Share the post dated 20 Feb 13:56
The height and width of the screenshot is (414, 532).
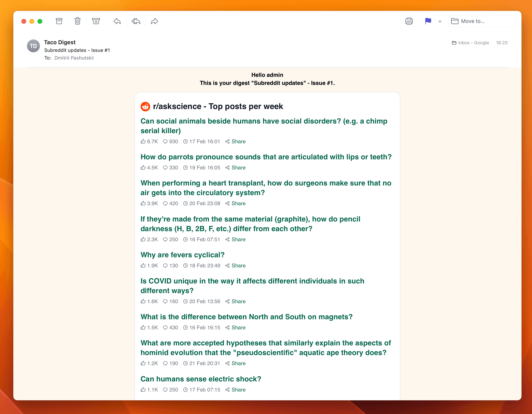(235, 301)
